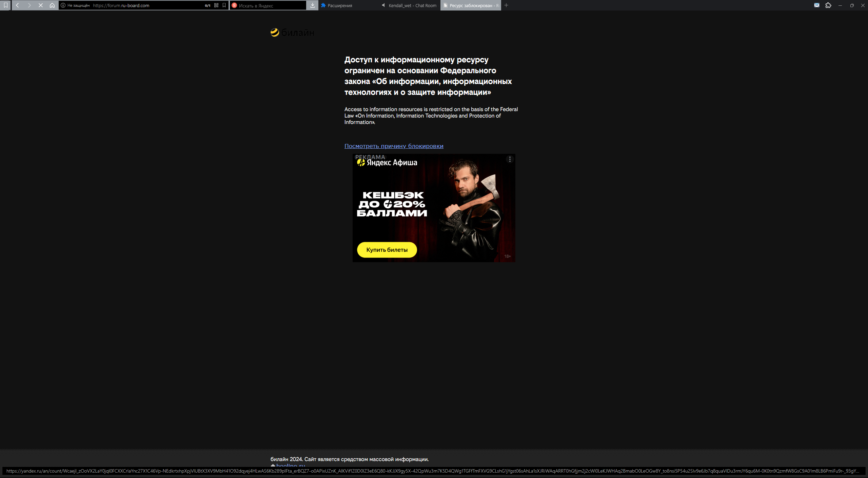868x478 pixels.
Task: Open a new tab with plus button
Action: click(506, 5)
